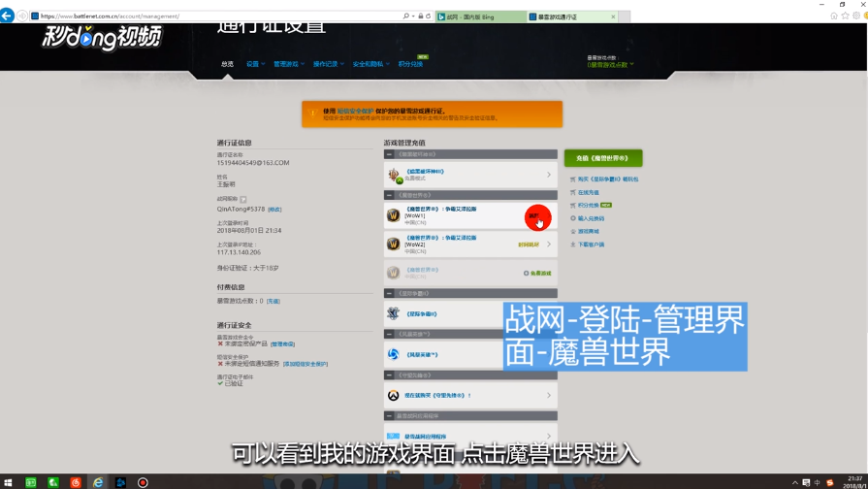
Task: Open the WoW1 争霸艾泽拉斯 account link
Action: pyautogui.click(x=441, y=210)
